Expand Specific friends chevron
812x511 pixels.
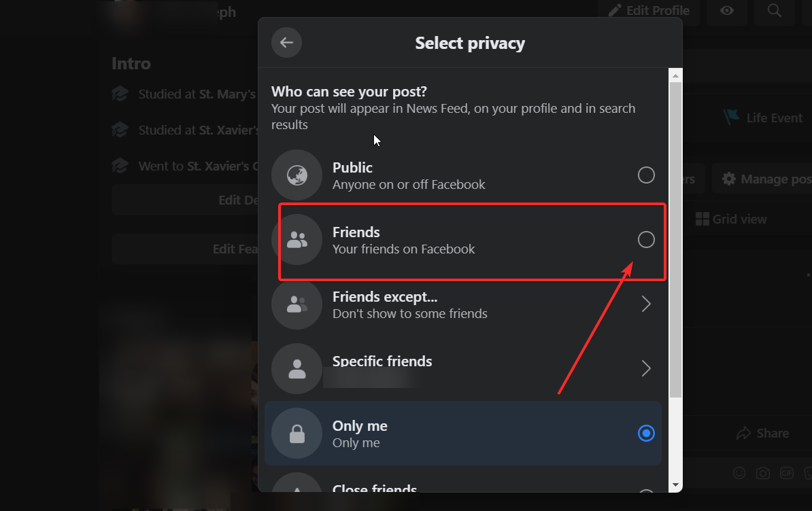pos(646,369)
